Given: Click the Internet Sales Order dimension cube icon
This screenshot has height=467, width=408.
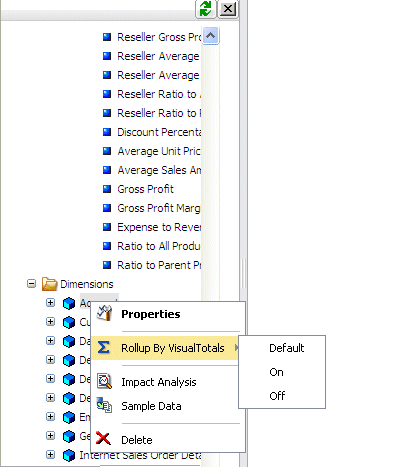Looking at the screenshot, I should pyautogui.click(x=69, y=455).
